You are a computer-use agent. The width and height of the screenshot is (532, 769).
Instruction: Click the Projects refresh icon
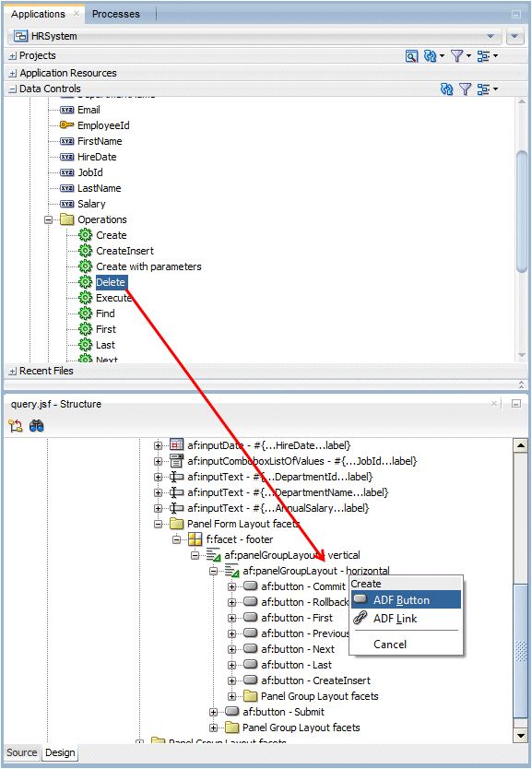coord(431,56)
